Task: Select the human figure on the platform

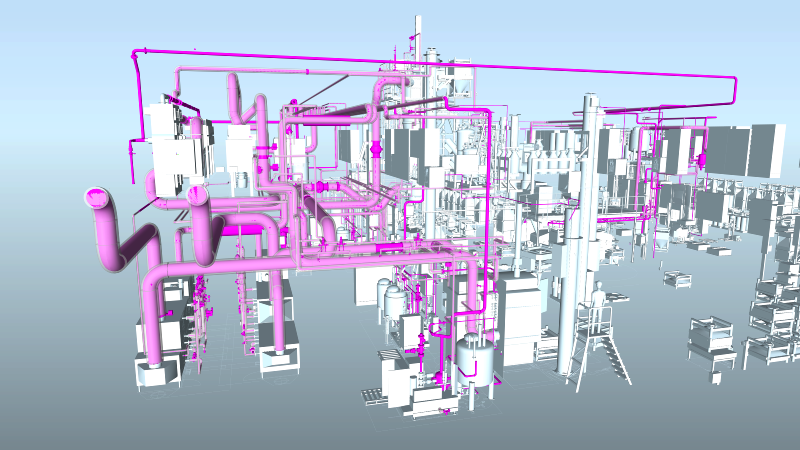Action: tap(598, 299)
